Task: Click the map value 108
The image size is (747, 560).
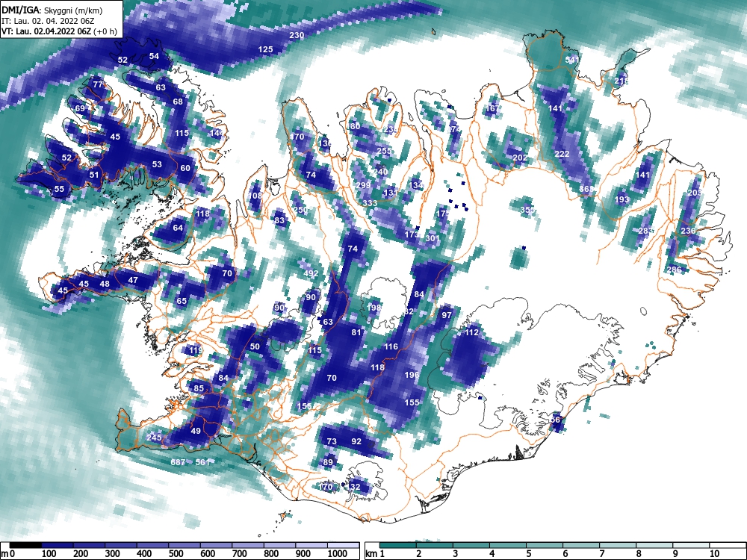Action: (x=255, y=196)
